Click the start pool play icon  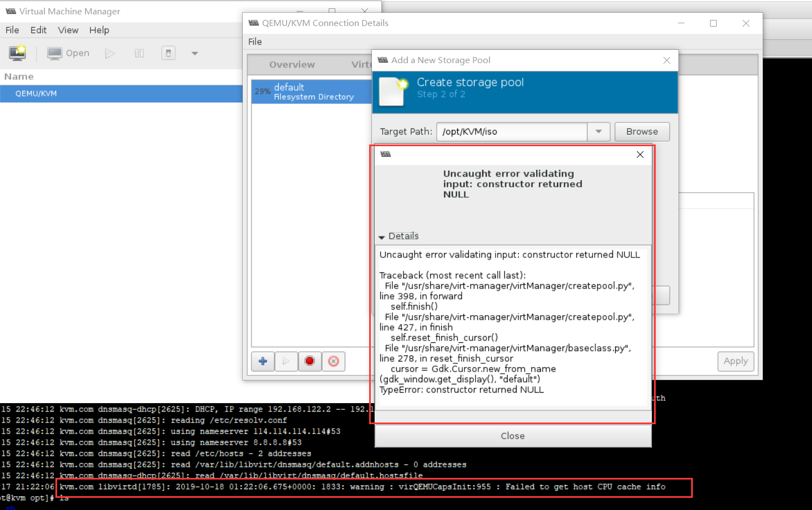click(286, 361)
